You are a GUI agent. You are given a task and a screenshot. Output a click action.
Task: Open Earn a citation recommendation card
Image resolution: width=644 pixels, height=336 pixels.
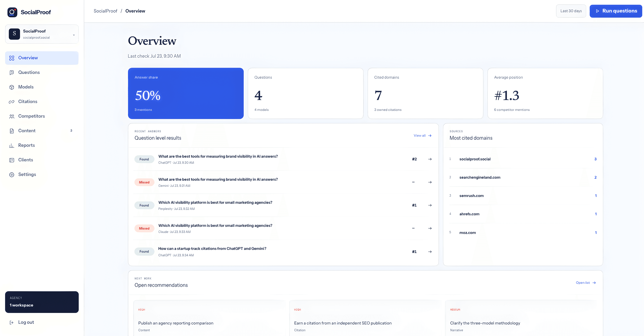[x=365, y=318]
